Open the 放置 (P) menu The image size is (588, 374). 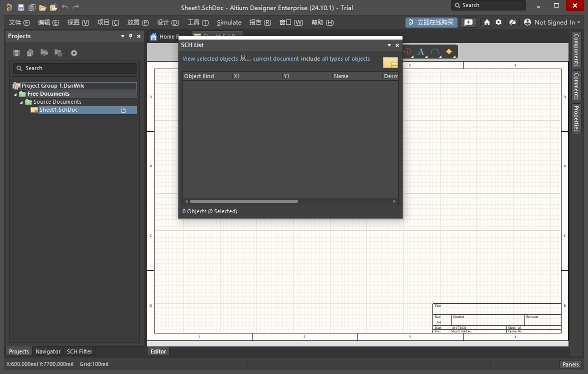(x=137, y=22)
